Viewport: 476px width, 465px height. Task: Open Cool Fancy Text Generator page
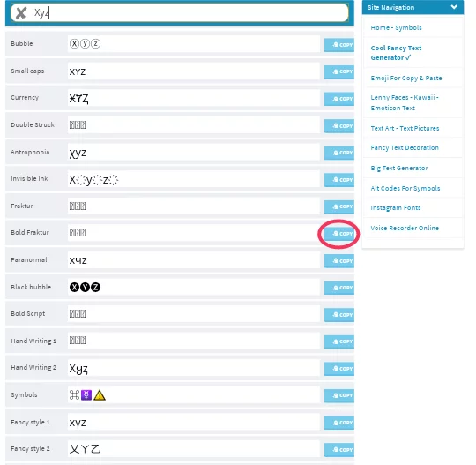[x=396, y=53]
